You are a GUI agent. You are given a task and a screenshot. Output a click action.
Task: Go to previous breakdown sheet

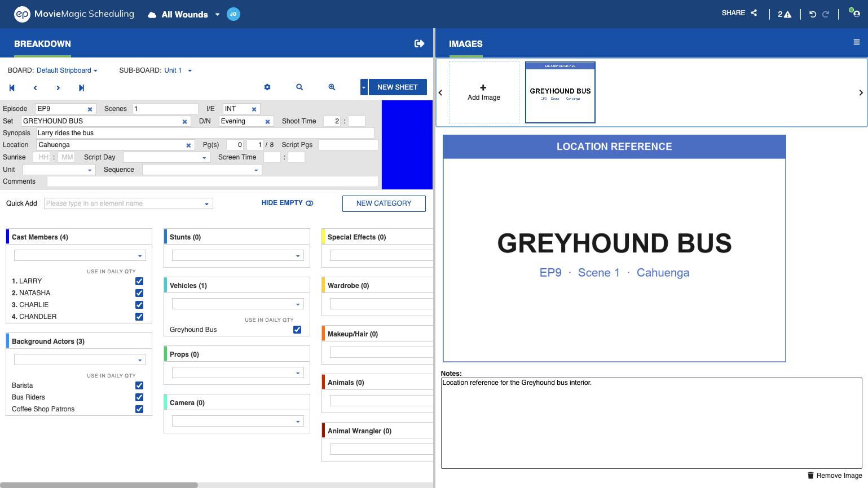coord(35,88)
